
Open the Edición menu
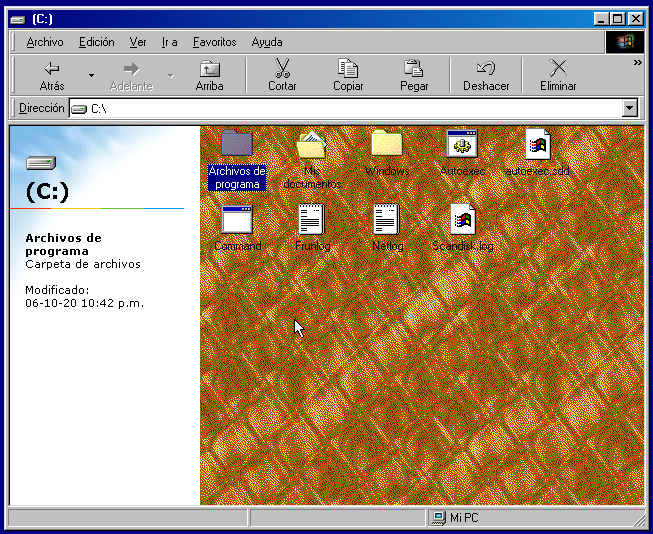[x=97, y=42]
